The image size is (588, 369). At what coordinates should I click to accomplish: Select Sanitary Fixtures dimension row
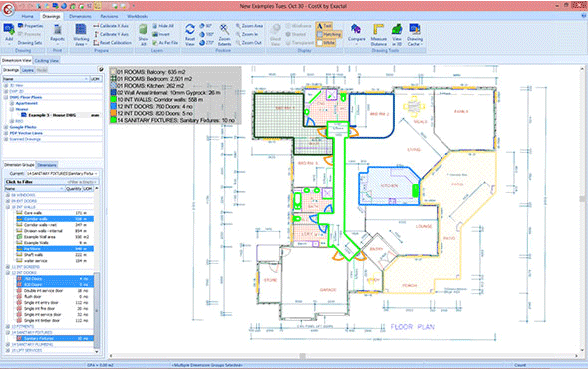click(x=55, y=339)
